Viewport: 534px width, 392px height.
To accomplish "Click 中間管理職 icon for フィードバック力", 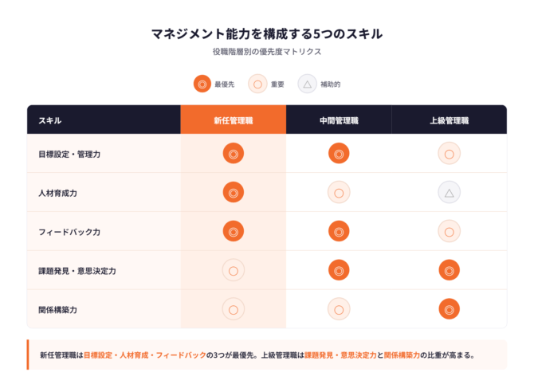I will click(339, 231).
